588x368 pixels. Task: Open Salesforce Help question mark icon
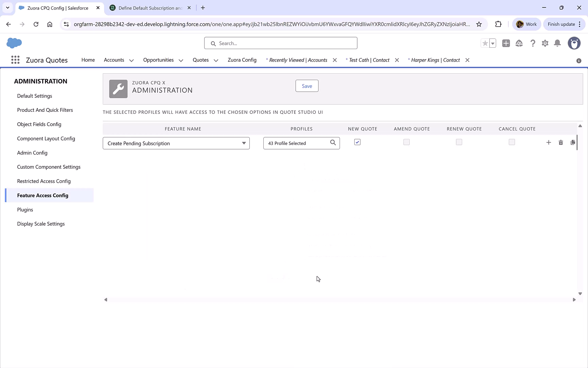(533, 43)
